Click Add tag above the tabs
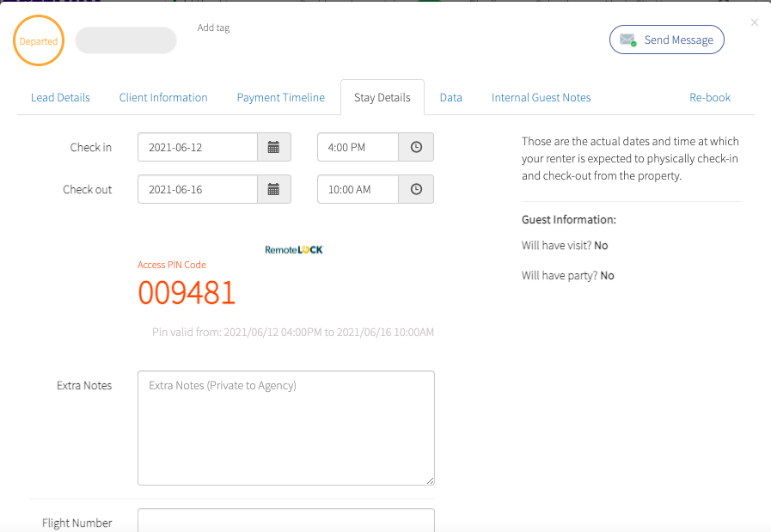The width and height of the screenshot is (771, 532). click(x=213, y=28)
